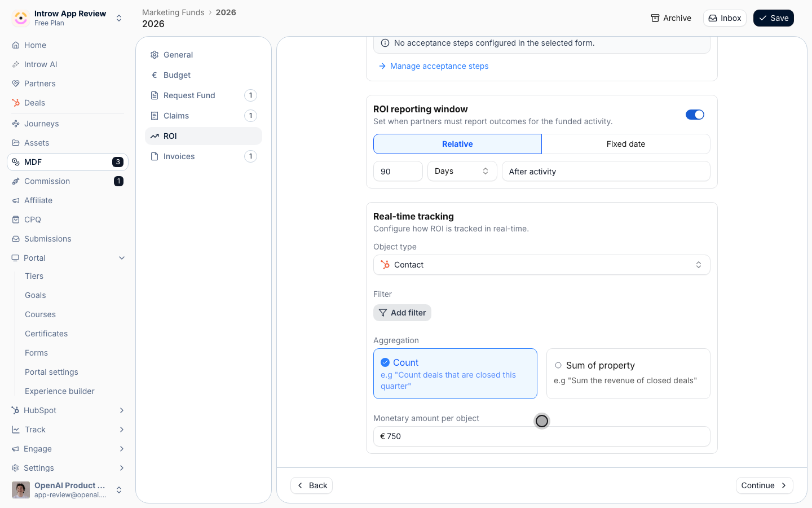Click the Commission icon in sidebar
Screen dimensions: 812x508
coord(16,181)
